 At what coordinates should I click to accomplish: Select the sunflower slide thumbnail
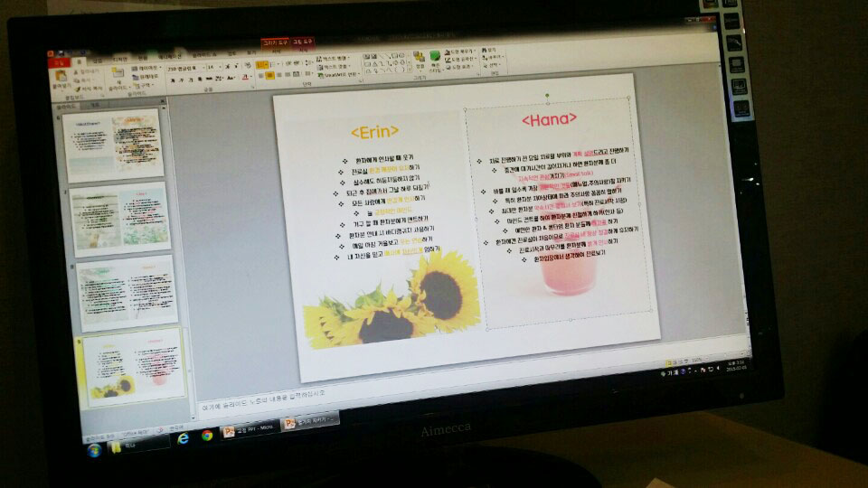coord(134,366)
